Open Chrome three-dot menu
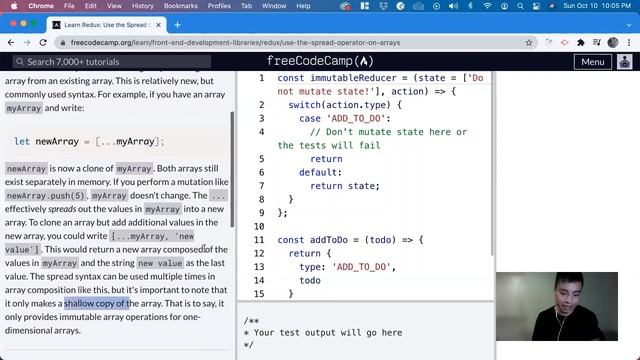The width and height of the screenshot is (640, 360). point(629,42)
